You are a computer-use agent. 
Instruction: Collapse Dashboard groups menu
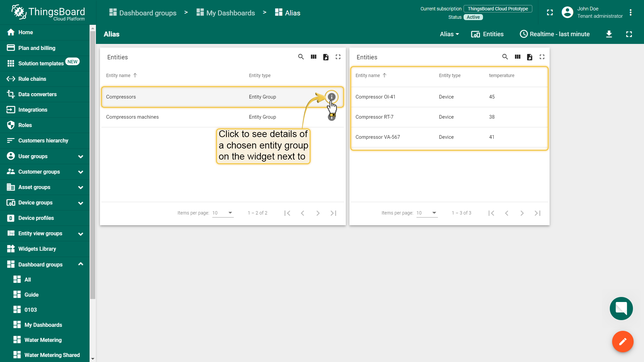(45, 264)
